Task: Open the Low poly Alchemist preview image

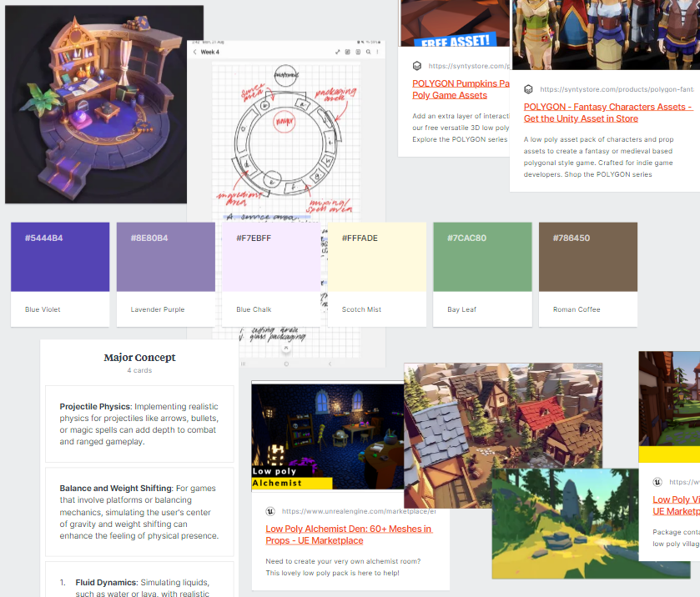Action: (x=328, y=437)
